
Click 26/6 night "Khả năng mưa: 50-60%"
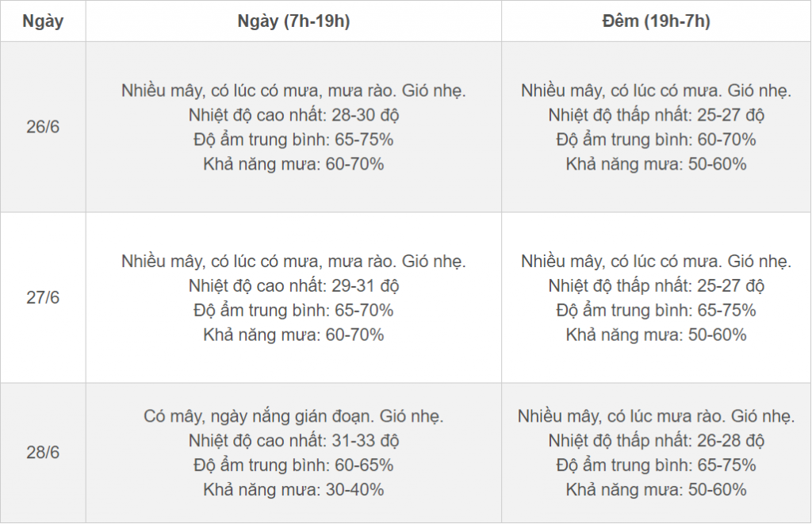click(x=656, y=164)
